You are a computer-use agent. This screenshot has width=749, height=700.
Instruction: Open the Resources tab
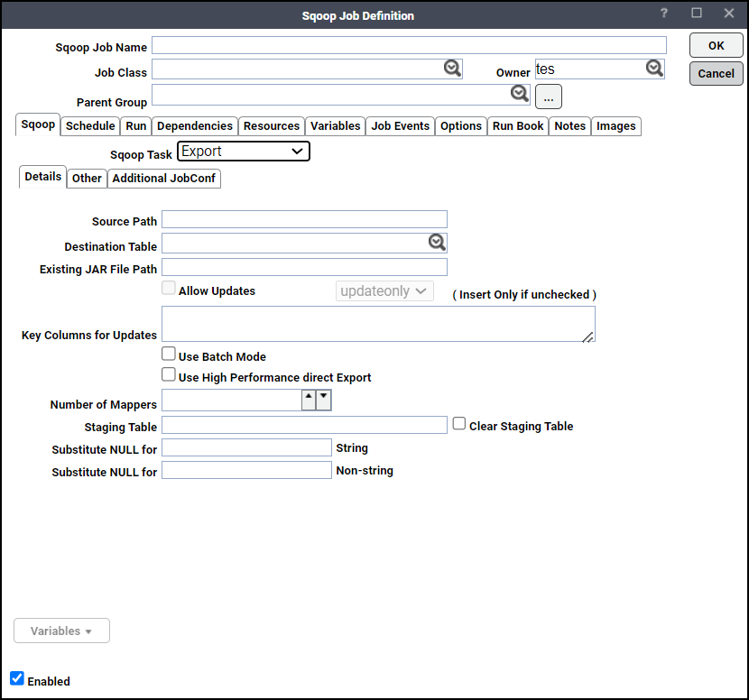coord(272,126)
